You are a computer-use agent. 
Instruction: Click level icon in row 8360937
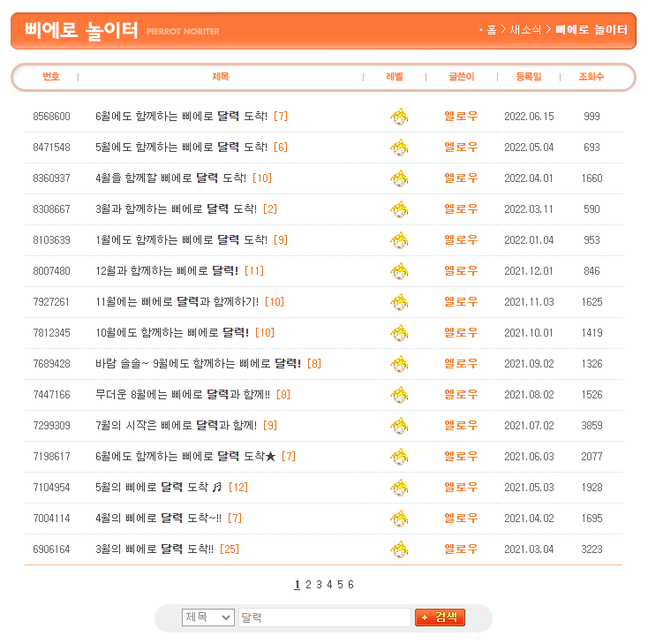click(399, 178)
